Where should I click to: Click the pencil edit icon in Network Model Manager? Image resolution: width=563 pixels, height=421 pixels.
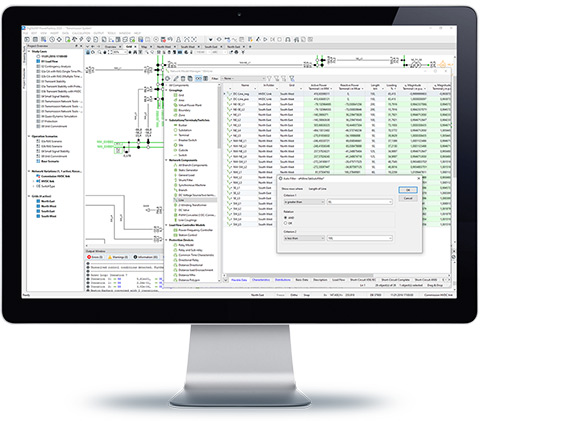pos(176,78)
